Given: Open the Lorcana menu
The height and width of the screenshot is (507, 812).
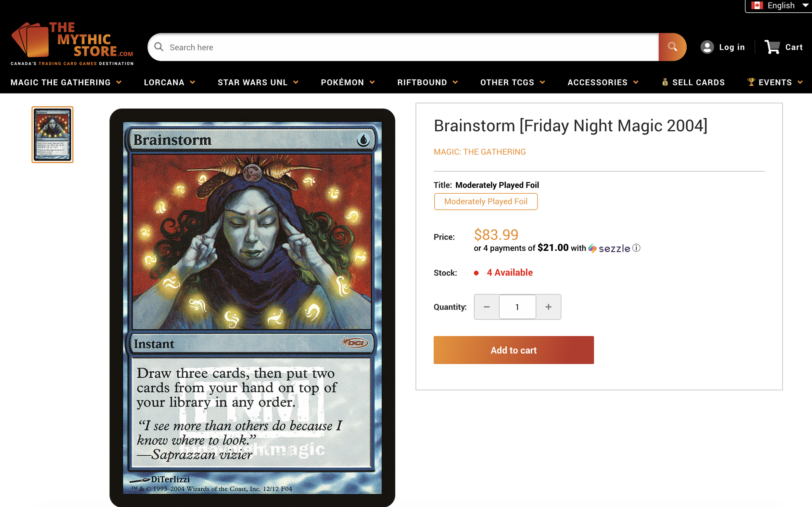Looking at the screenshot, I should (170, 82).
